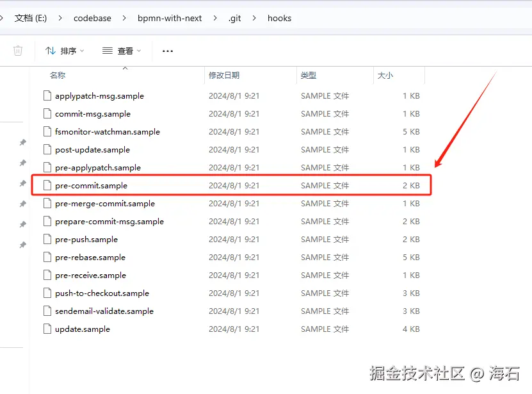Click file icon of sendemail-validate.sample
Image resolution: width=532 pixels, height=394 pixels.
pyautogui.click(x=47, y=311)
